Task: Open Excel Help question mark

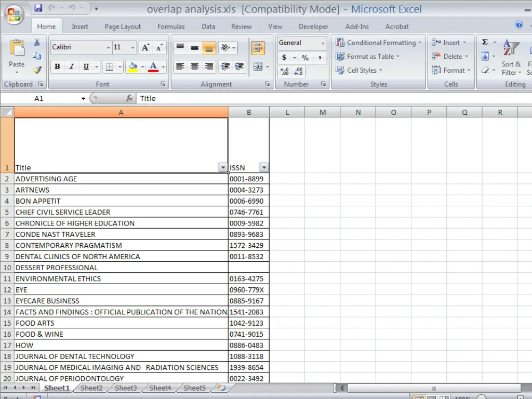Action: (519, 24)
